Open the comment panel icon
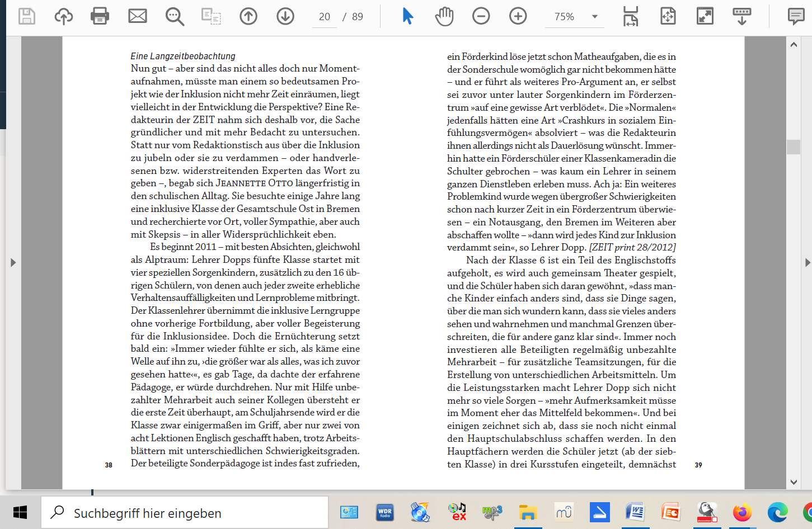Screen dimensions: 812x529 tap(795, 16)
